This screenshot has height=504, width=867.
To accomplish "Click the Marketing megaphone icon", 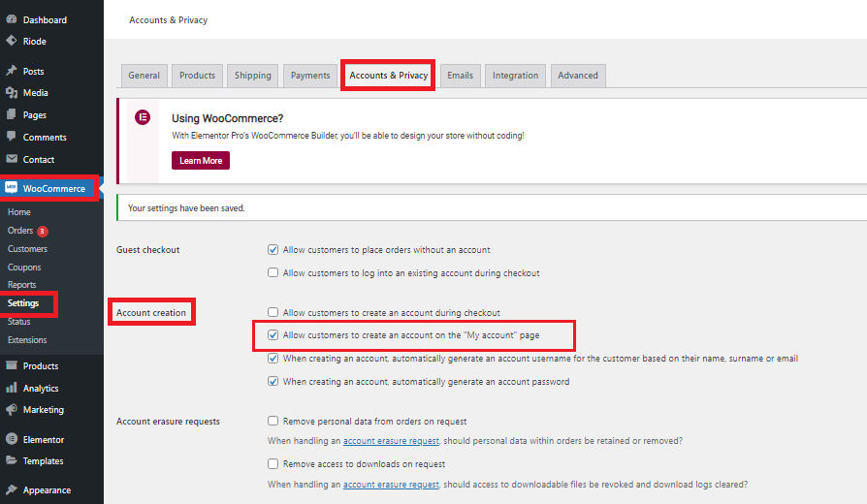I will [11, 409].
